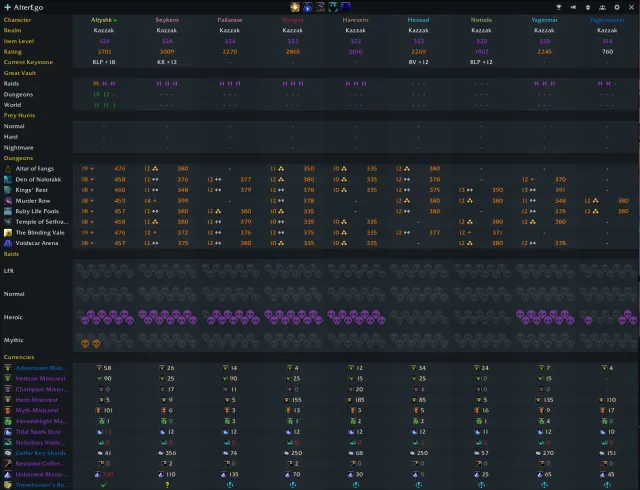Image resolution: width=640 pixels, height=490 pixels.
Task: Click the Altar of Fangs dungeon icon
Action: [x=8, y=169]
